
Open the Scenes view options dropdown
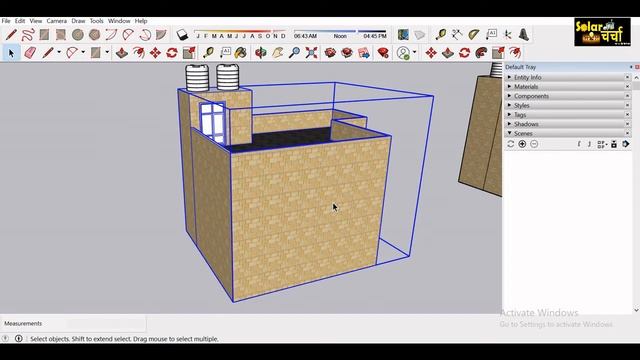602,144
